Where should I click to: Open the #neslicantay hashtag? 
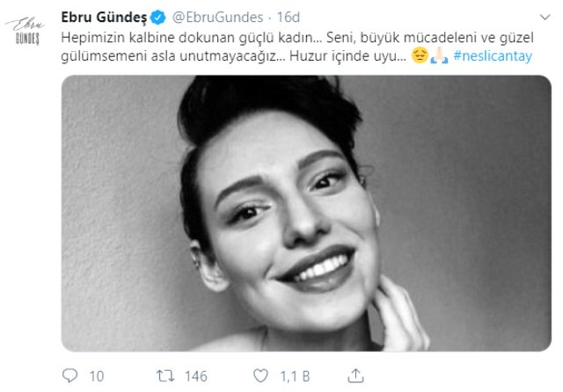click(x=494, y=57)
